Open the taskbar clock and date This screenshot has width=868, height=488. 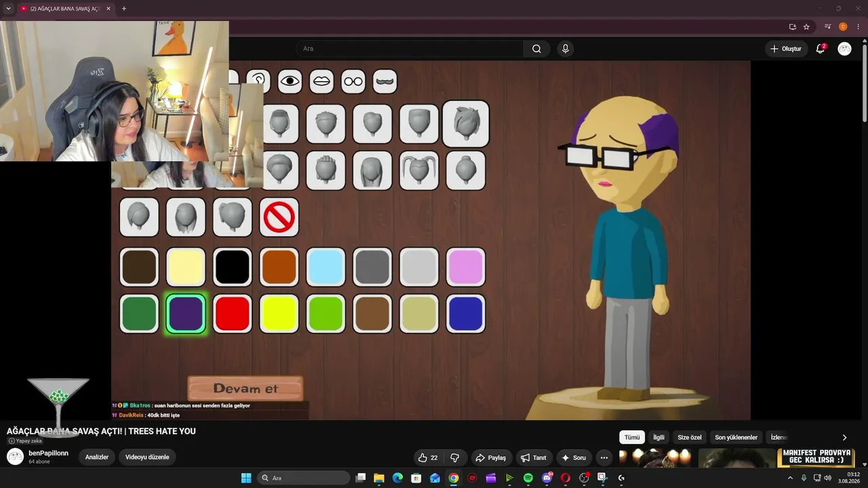(x=849, y=478)
